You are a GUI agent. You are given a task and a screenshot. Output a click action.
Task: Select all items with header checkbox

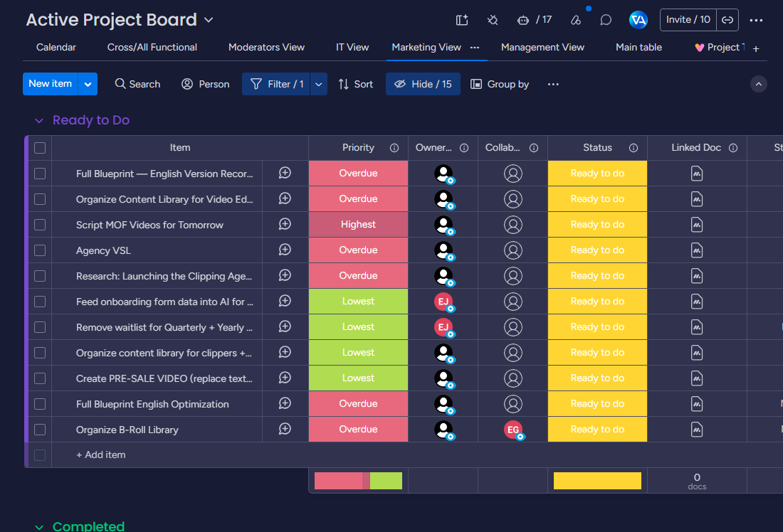pyautogui.click(x=40, y=148)
